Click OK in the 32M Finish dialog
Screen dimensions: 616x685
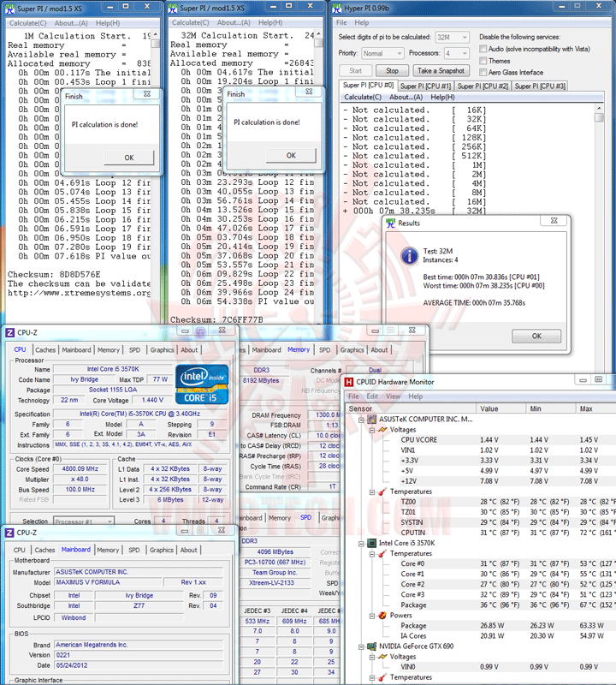(x=291, y=156)
